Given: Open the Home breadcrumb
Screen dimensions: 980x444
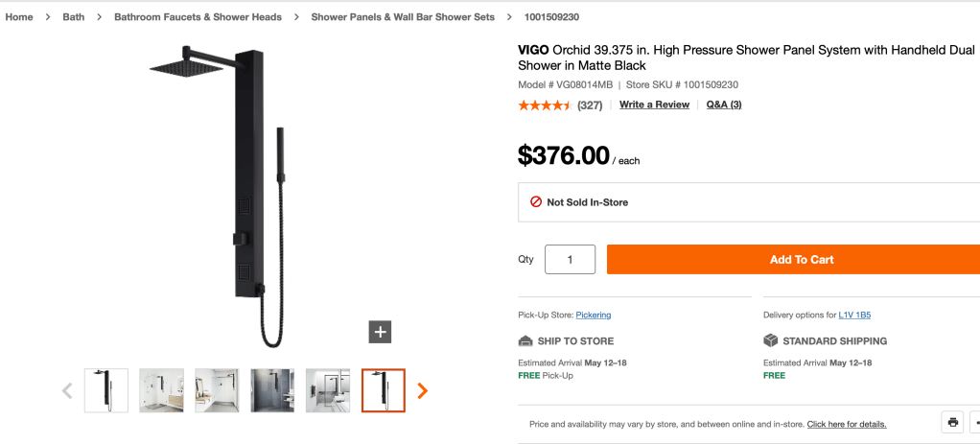Looking at the screenshot, I should (x=19, y=17).
